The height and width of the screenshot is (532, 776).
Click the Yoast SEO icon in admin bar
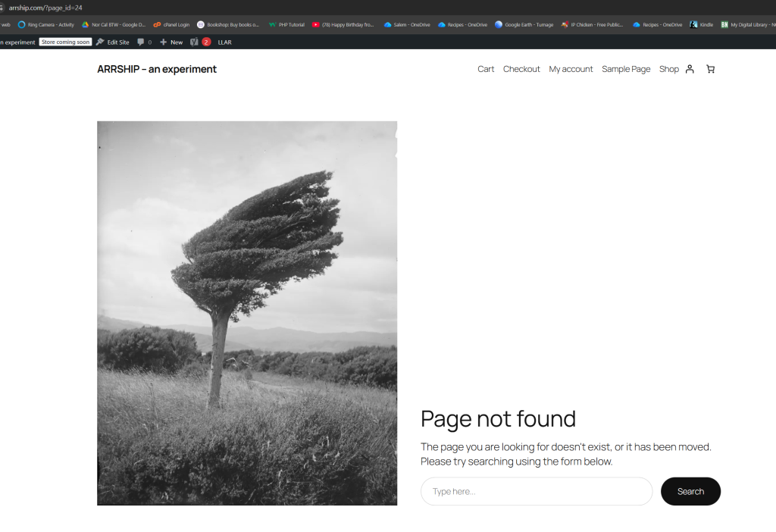(194, 42)
